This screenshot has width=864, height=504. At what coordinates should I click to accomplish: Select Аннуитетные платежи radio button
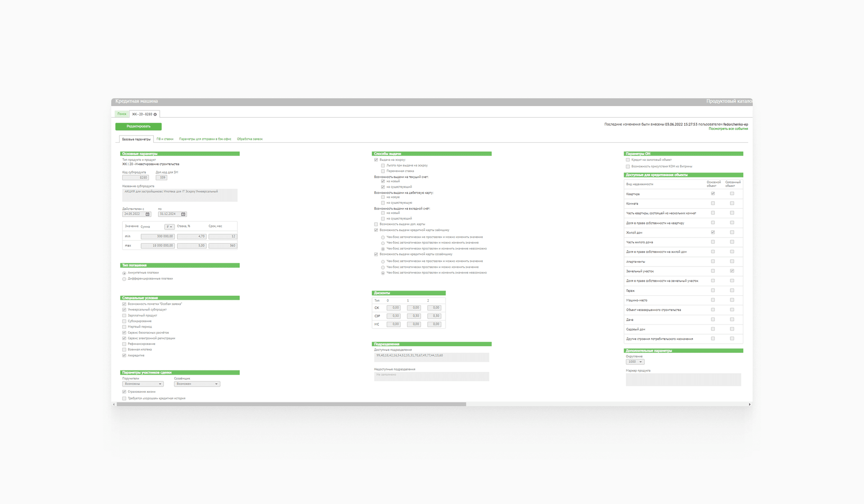(124, 273)
